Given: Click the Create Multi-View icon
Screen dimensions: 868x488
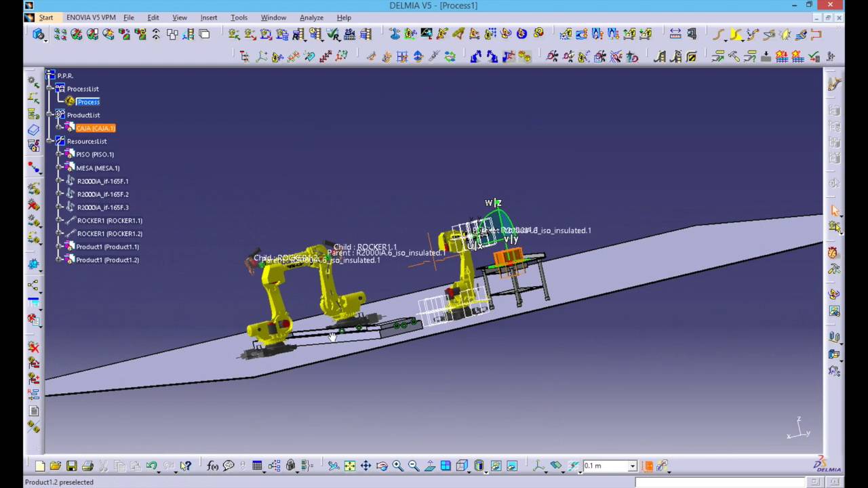Looking at the screenshot, I should coord(446,466).
